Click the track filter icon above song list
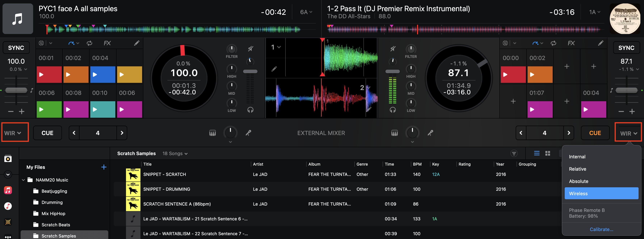The width and height of the screenshot is (644, 239). [x=514, y=153]
